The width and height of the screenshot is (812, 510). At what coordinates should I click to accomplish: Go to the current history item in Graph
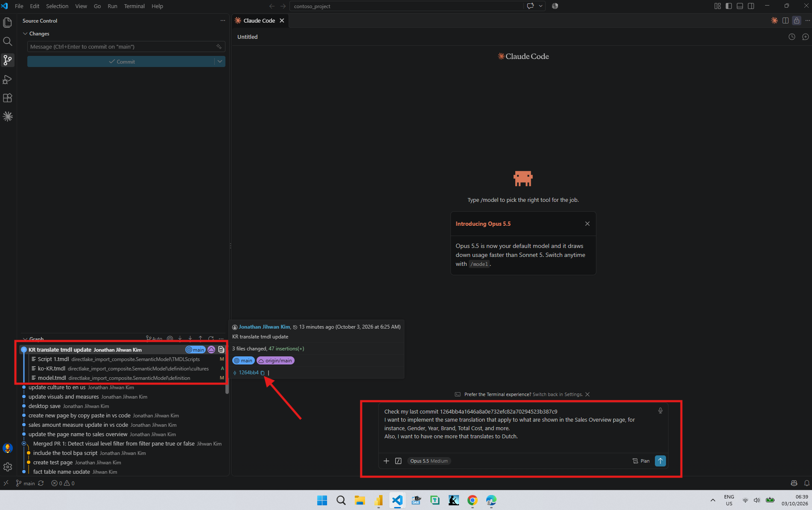click(x=170, y=338)
